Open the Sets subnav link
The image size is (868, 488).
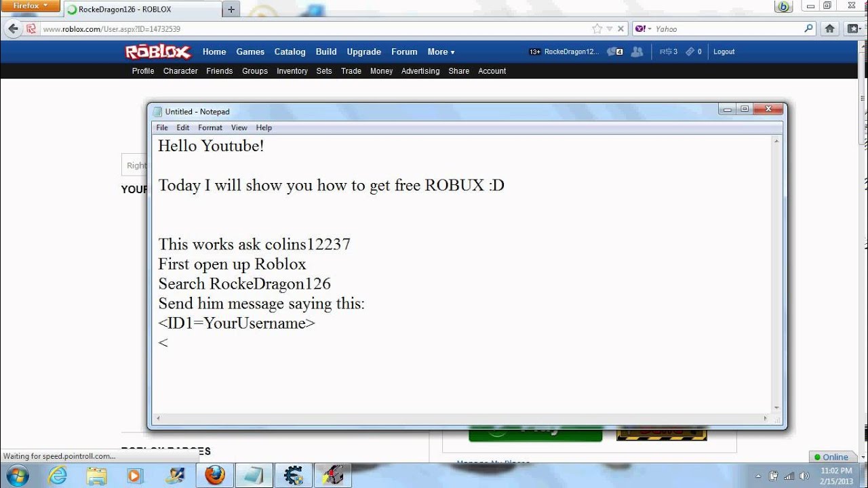coord(324,71)
